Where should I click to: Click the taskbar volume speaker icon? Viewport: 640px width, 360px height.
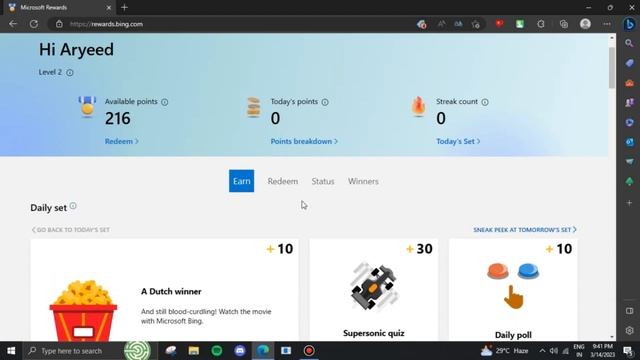[x=554, y=351]
